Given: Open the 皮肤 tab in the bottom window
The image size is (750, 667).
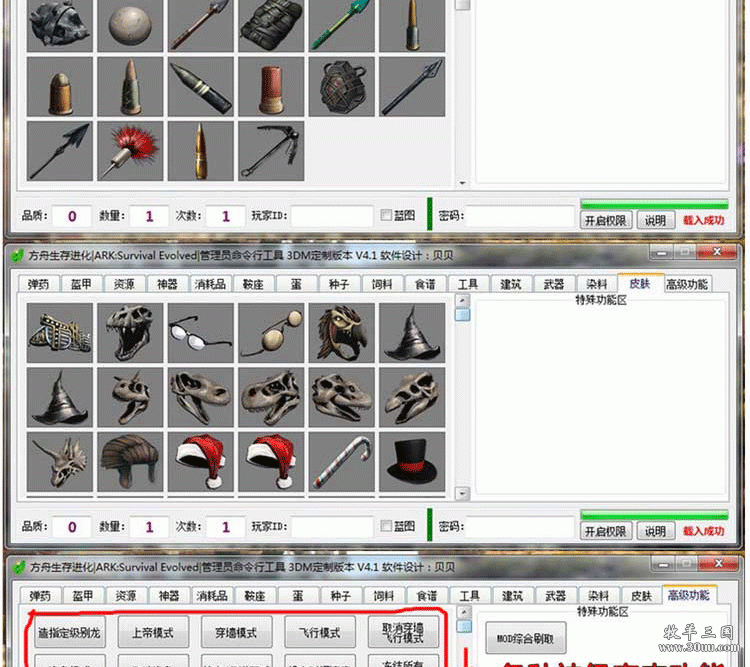Looking at the screenshot, I should [641, 596].
